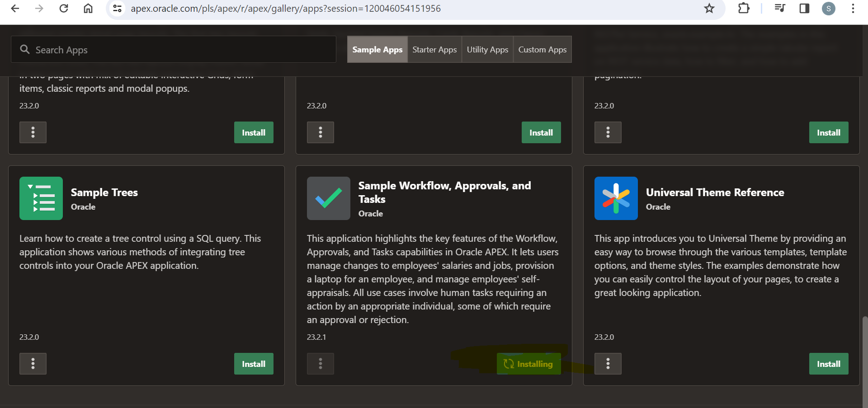Image resolution: width=868 pixels, height=408 pixels.
Task: Click the Universal Theme Reference app icon
Action: pyautogui.click(x=616, y=198)
